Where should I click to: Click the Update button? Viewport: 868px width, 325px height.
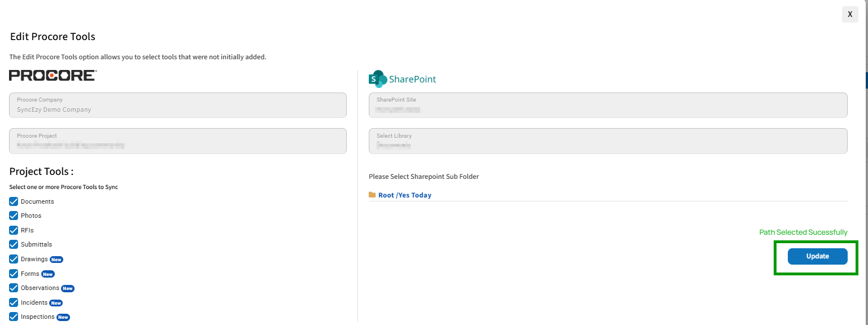pyautogui.click(x=817, y=256)
